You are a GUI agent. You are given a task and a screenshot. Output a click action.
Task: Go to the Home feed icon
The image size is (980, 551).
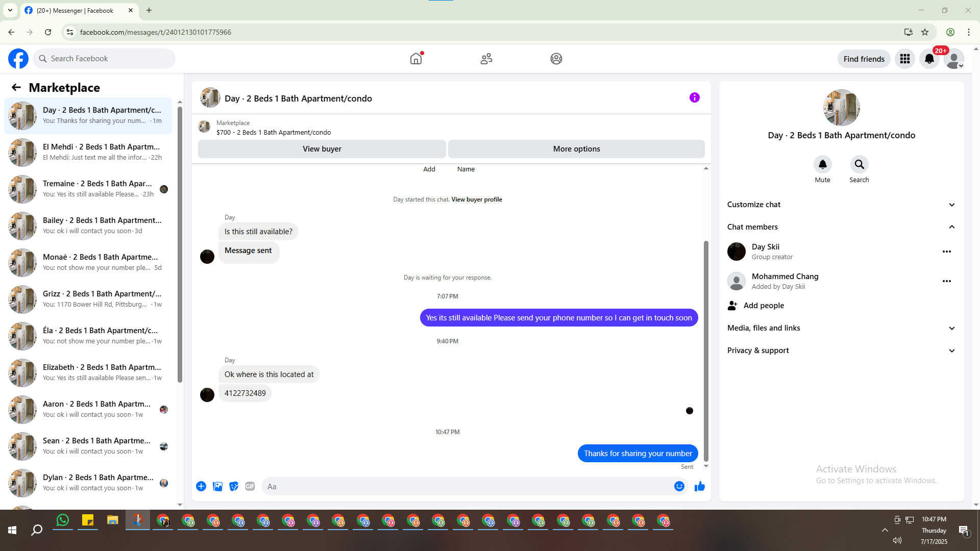416,59
